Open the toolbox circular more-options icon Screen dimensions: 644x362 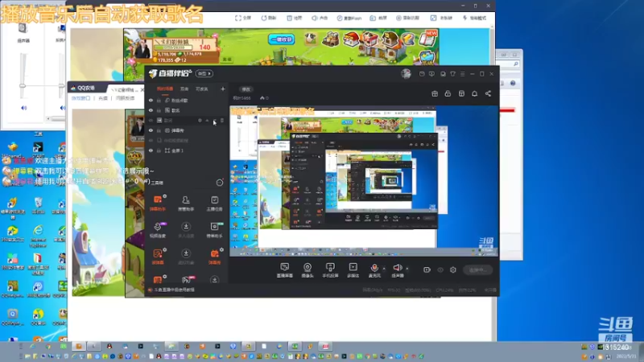tap(220, 183)
